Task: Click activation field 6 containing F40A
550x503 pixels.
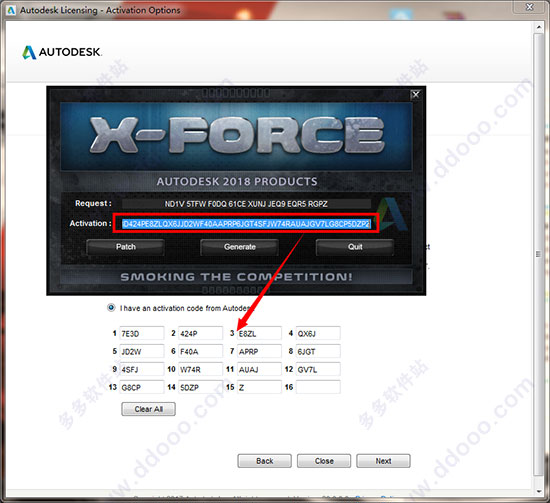Action: pos(200,351)
